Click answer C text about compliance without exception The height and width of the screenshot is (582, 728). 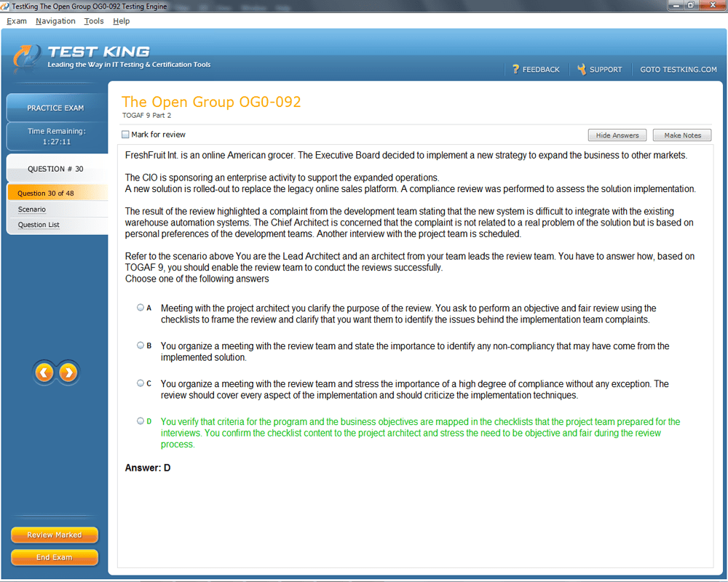415,389
